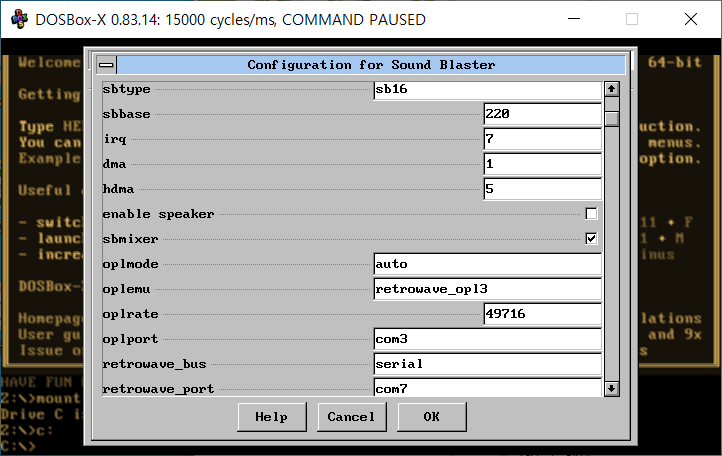722x456 pixels.
Task: Click the sbbase field showing 220
Action: coord(542,114)
